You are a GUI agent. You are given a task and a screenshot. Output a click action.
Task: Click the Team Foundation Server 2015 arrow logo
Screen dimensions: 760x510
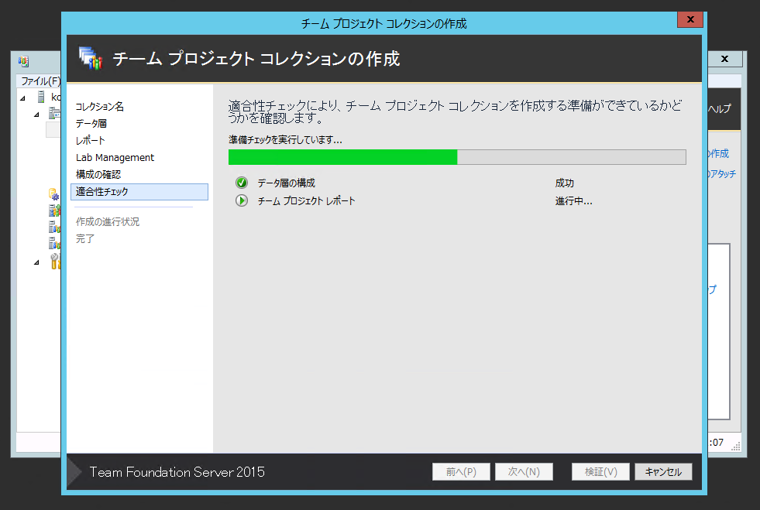(x=74, y=472)
